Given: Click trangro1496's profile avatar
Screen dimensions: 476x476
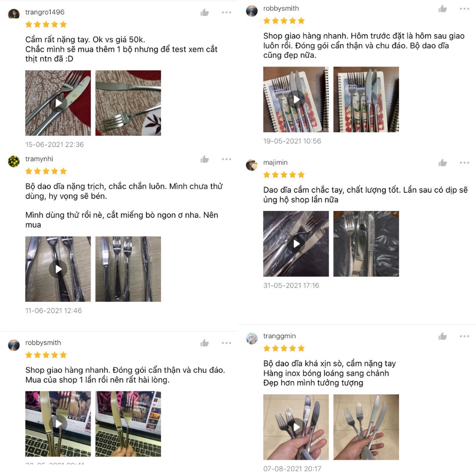Looking at the screenshot, I should pos(13,14).
